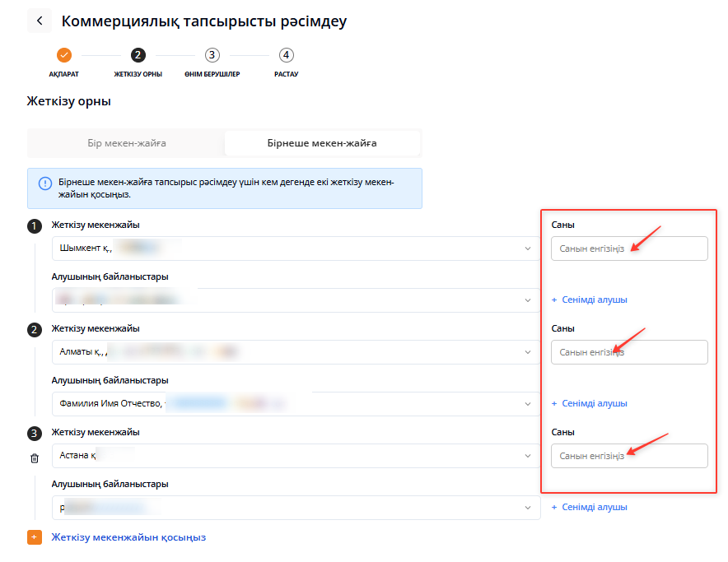Click the back arrow button

pos(40,21)
